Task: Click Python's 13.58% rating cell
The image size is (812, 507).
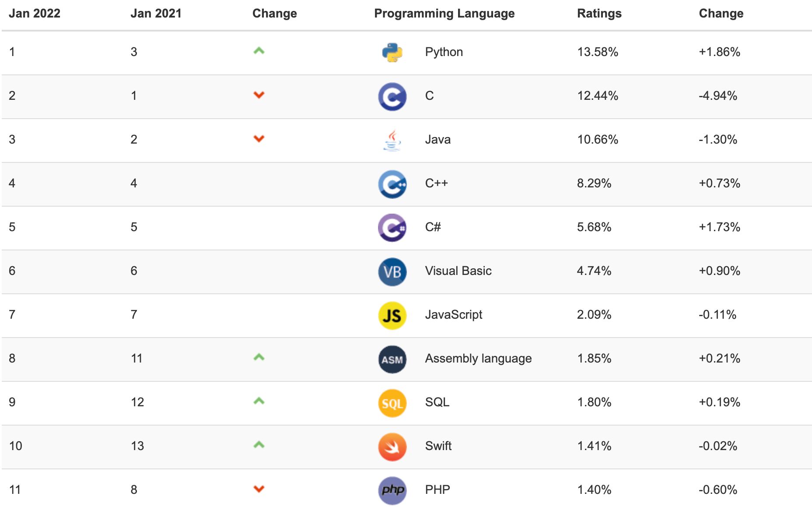Action: 597,52
